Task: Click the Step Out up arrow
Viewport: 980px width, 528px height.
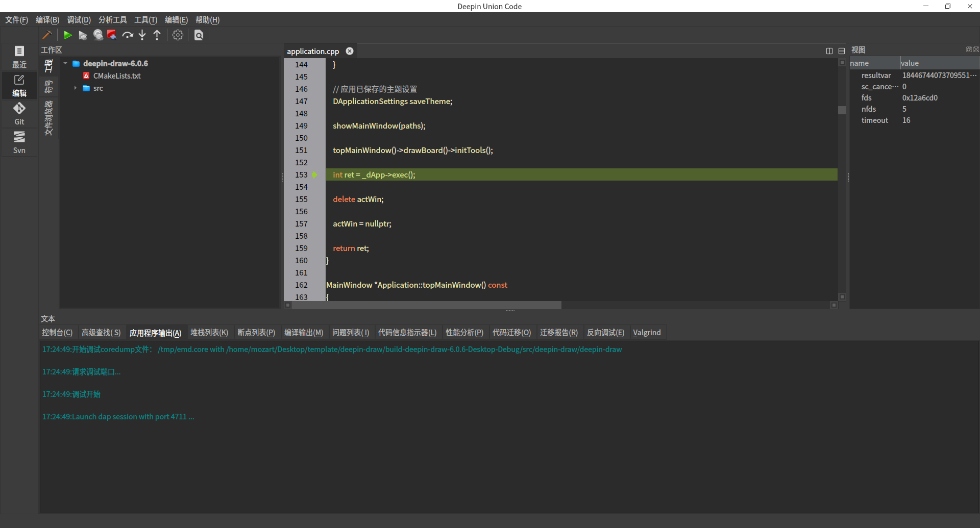Action: coord(157,35)
